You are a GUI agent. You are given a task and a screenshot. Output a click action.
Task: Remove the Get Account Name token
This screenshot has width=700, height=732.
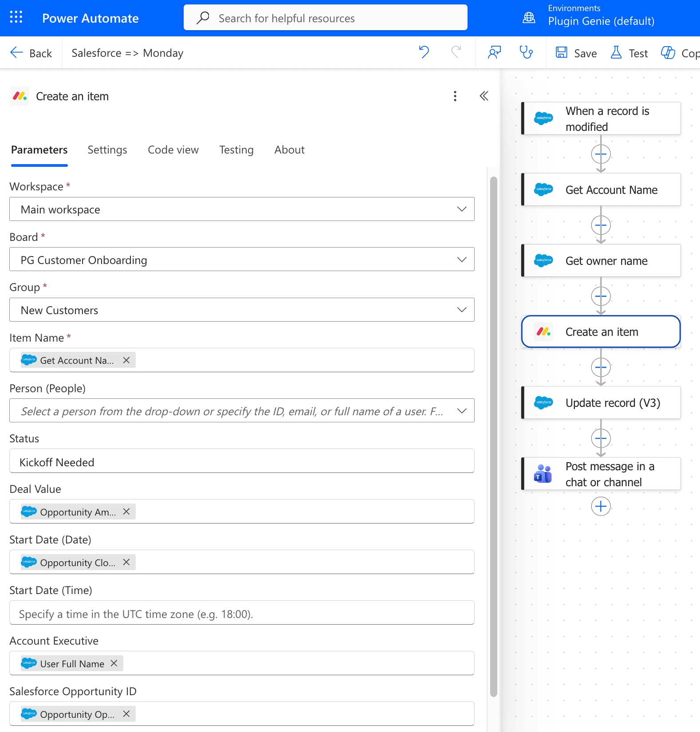coord(126,360)
